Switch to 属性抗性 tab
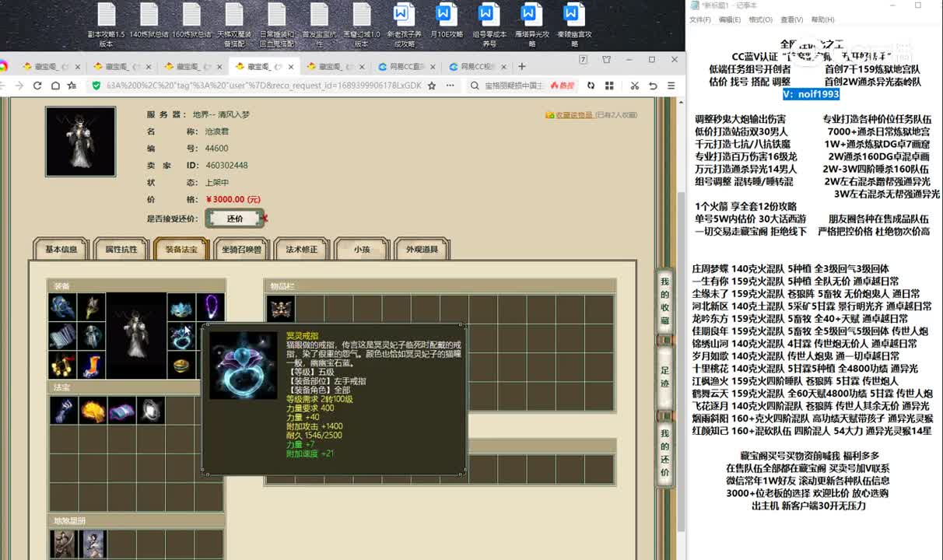The width and height of the screenshot is (943, 560). (x=121, y=250)
